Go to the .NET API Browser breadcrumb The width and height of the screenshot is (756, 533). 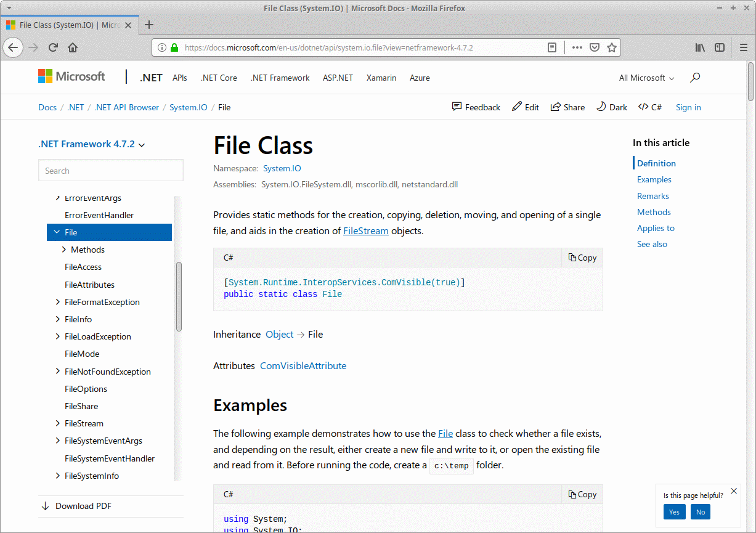coord(126,107)
